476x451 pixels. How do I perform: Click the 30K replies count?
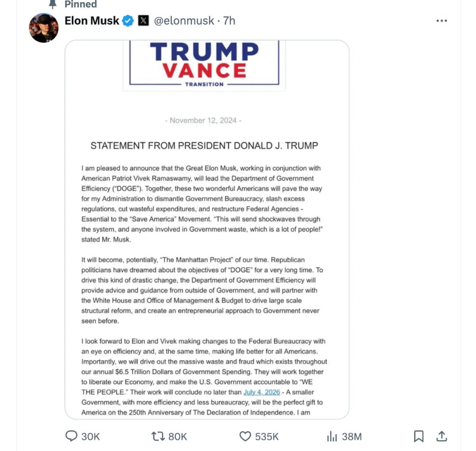point(90,436)
